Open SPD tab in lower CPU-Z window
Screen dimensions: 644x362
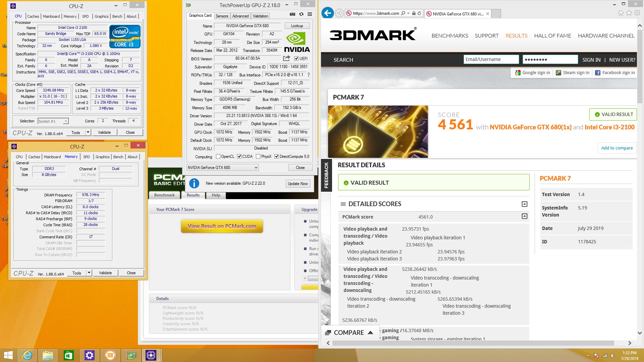pyautogui.click(x=87, y=157)
